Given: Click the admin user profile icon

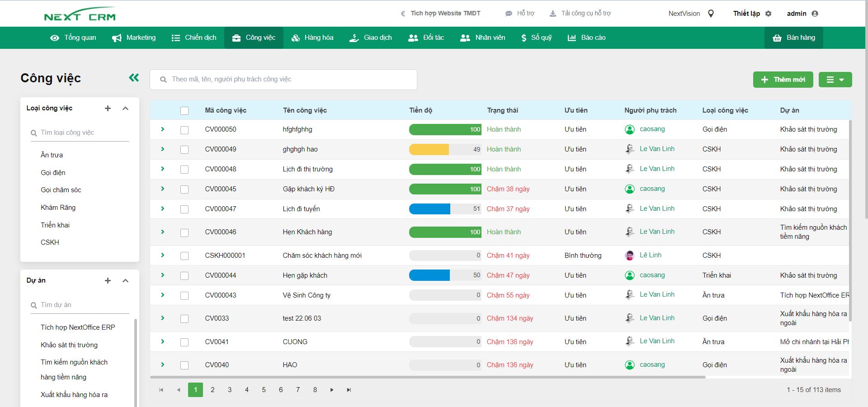Looking at the screenshot, I should point(815,14).
